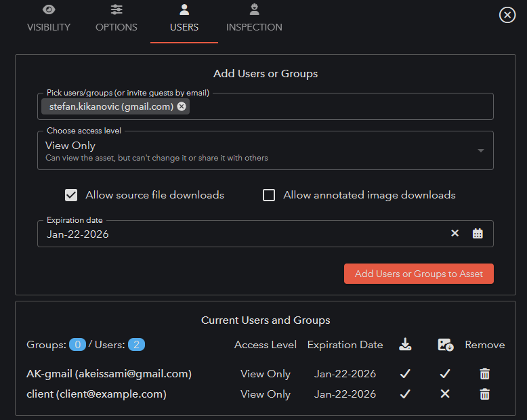Toggle source download checkmark for AK-gmail
527x420 pixels.
[x=405, y=374]
